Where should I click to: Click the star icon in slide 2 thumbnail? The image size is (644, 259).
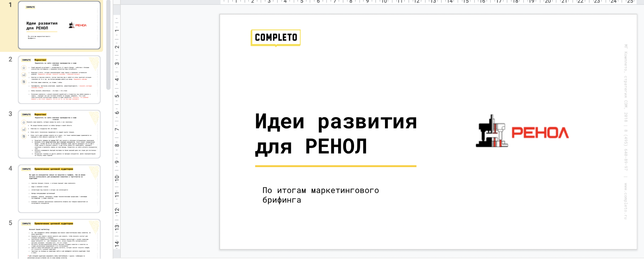tap(24, 68)
